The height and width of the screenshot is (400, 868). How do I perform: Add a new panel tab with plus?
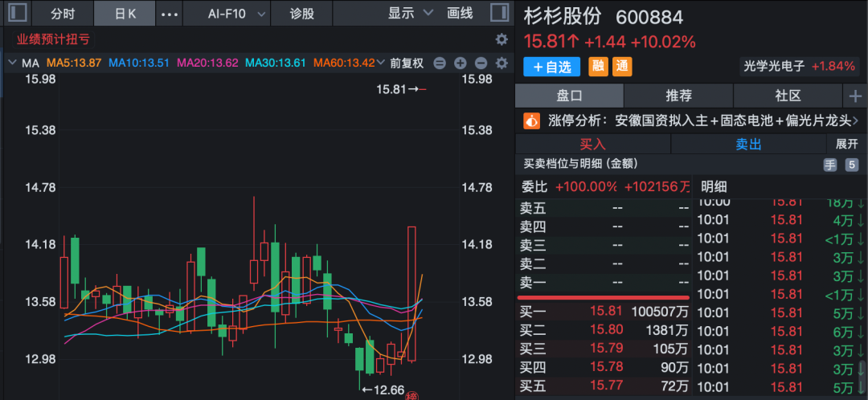(854, 96)
